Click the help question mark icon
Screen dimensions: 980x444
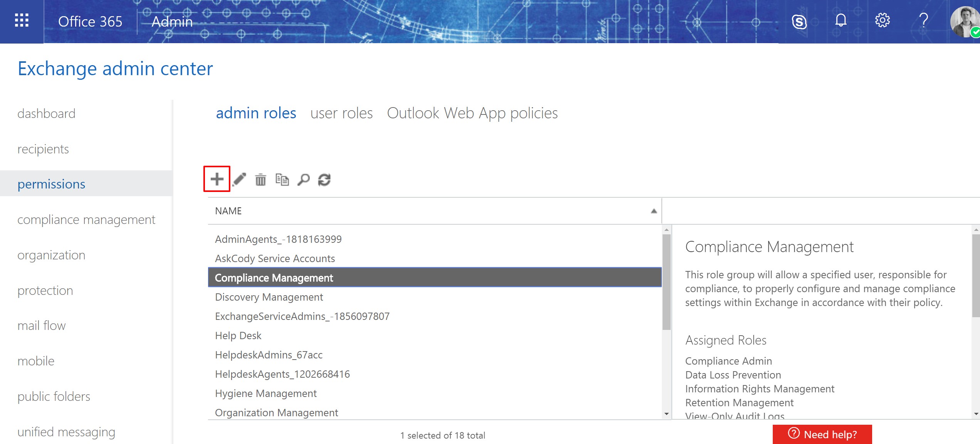click(923, 20)
